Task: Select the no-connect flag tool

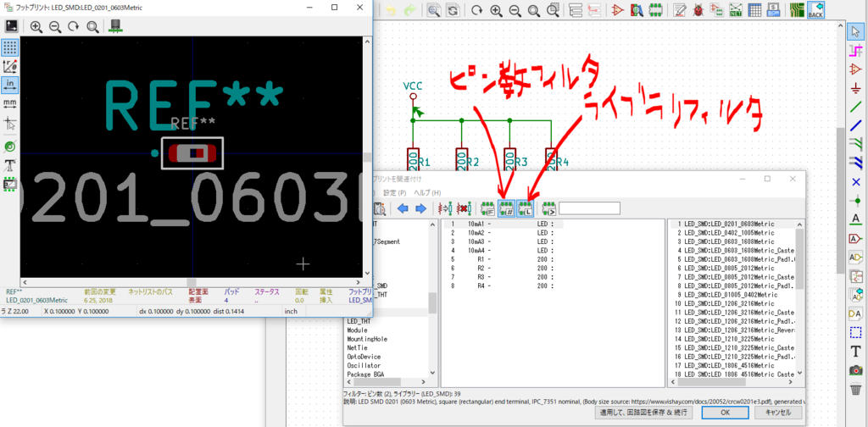Action: pos(856,181)
